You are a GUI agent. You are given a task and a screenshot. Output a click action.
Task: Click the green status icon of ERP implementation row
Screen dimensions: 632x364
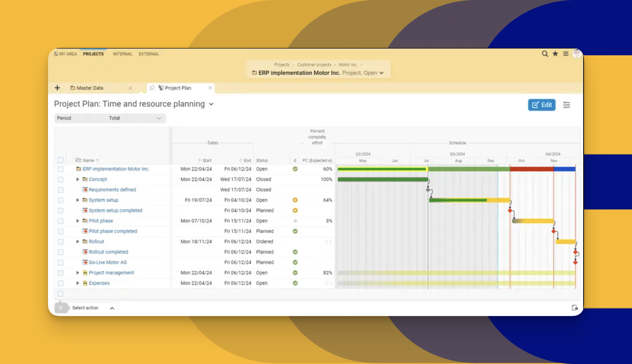295,169
